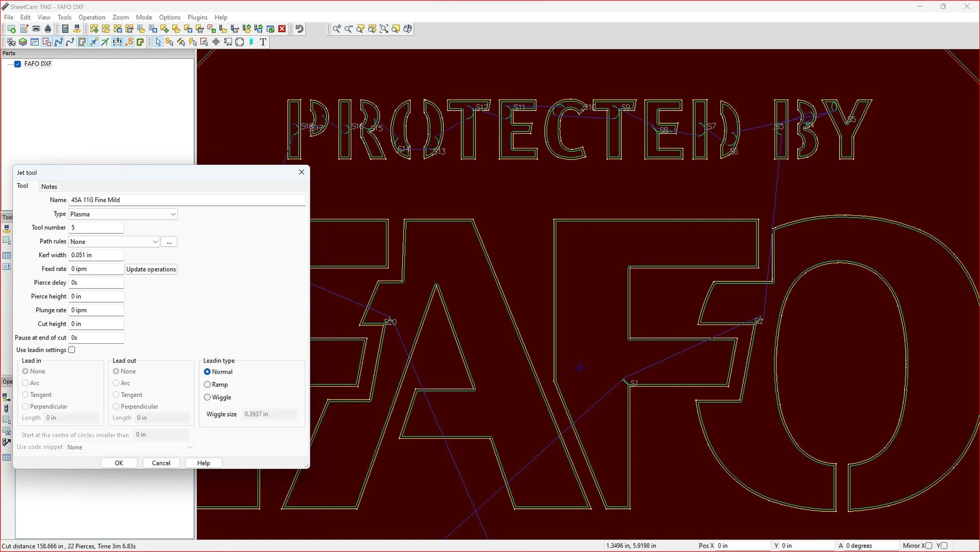Open the Plugins menu

tap(197, 17)
